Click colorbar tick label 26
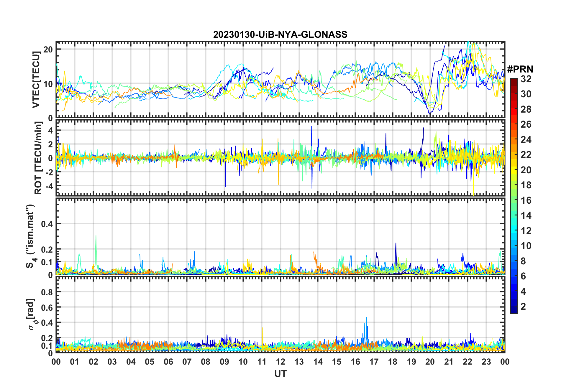 [x=526, y=124]
